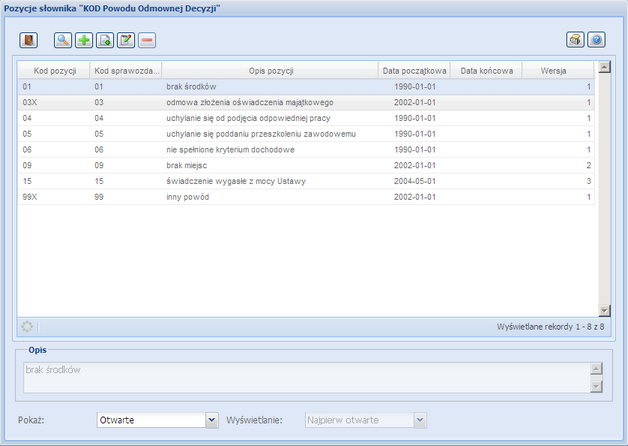Click the green plus add icon
Image resolution: width=628 pixels, height=446 pixels.
[84, 40]
